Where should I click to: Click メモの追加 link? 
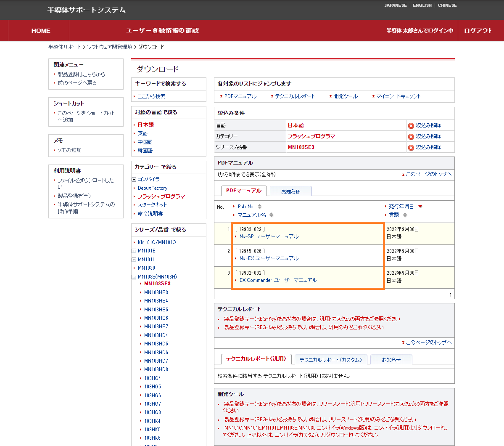pyautogui.click(x=69, y=150)
